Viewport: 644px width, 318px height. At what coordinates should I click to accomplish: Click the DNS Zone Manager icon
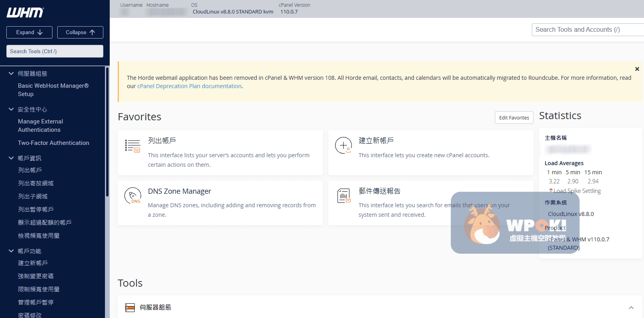tap(133, 196)
